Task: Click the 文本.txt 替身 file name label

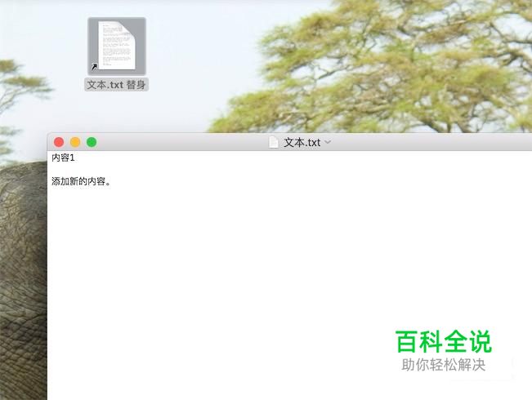Action: [116, 85]
